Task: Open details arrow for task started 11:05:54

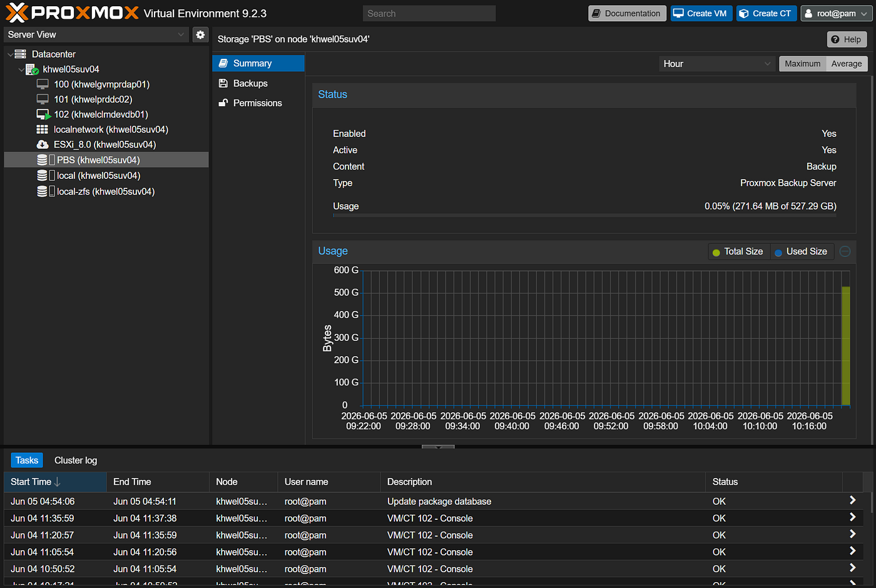Action: coord(852,551)
